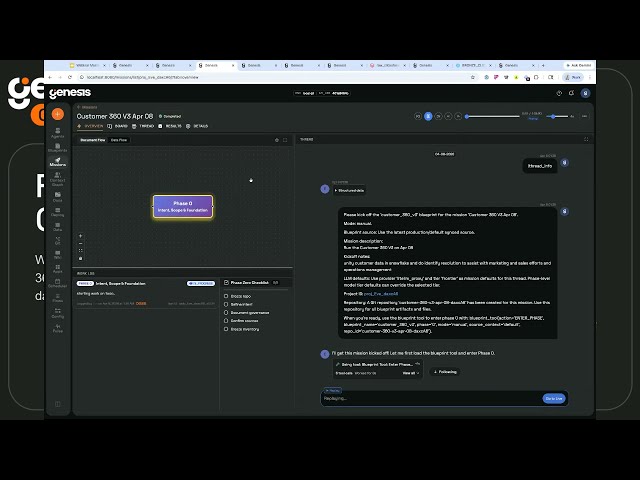This screenshot has width=640, height=480.
Task: Check the Create inventory checklist item
Action: (226, 329)
